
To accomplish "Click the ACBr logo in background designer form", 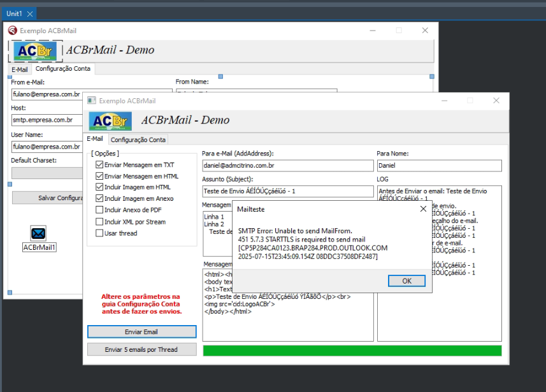I will pyautogui.click(x=35, y=51).
